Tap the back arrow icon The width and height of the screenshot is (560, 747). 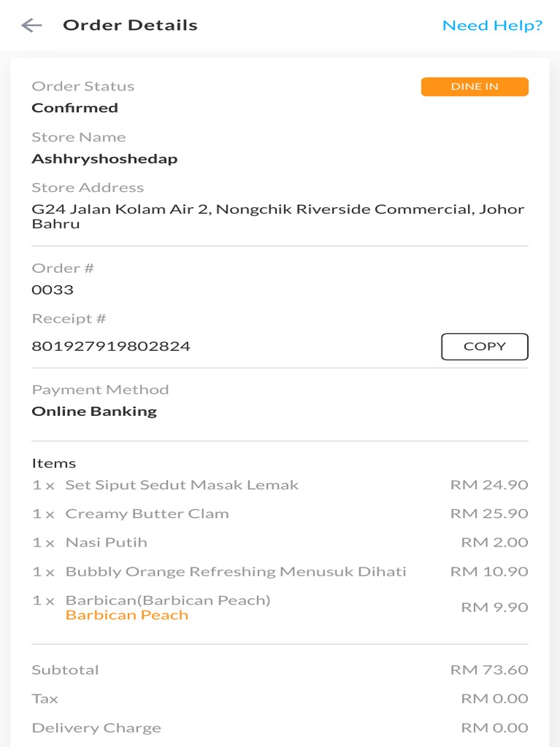click(31, 26)
